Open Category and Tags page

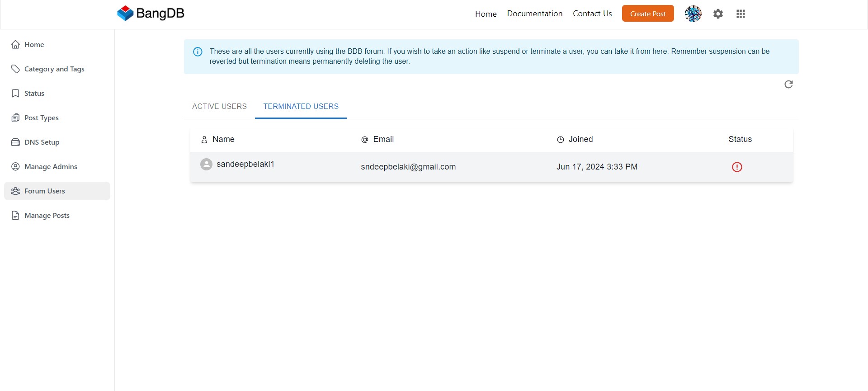54,69
